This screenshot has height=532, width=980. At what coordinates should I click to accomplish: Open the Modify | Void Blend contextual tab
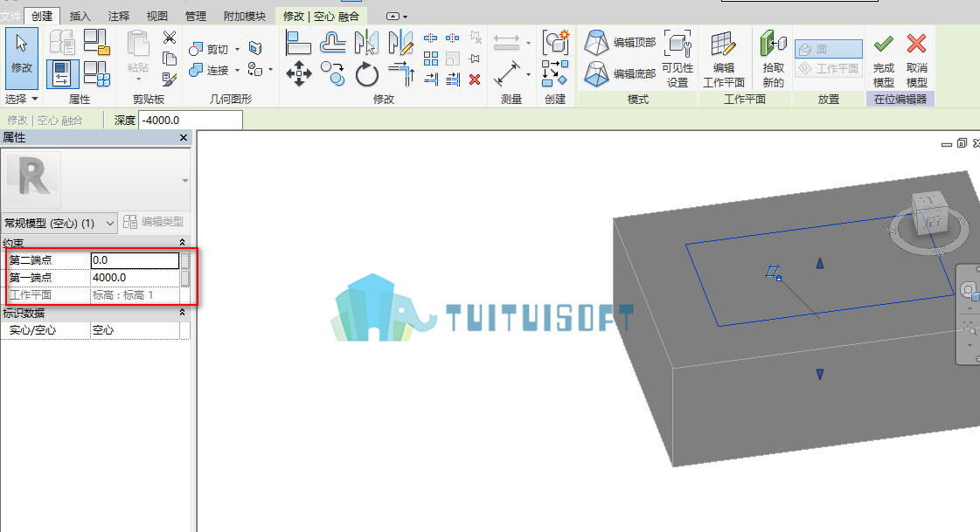(x=321, y=17)
